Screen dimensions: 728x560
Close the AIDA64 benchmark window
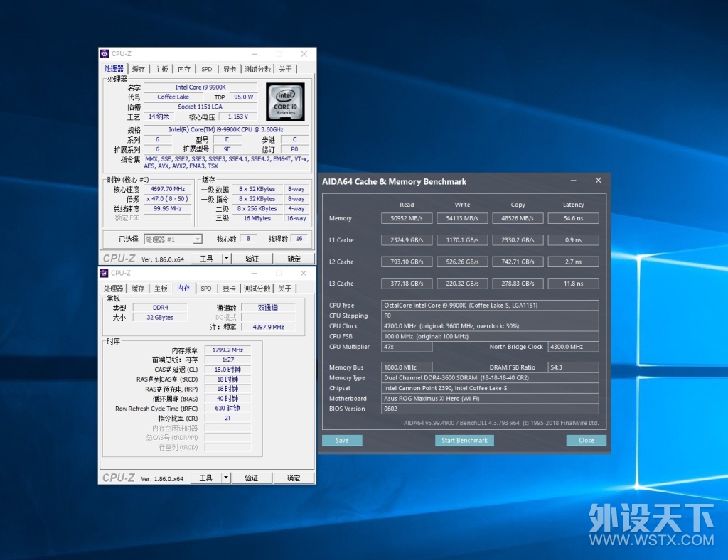pyautogui.click(x=598, y=181)
